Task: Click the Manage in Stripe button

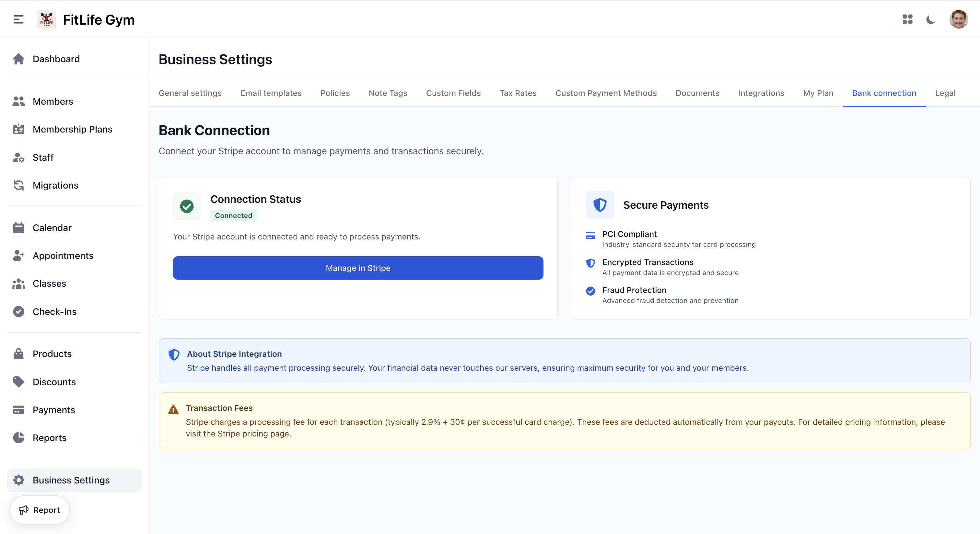Action: click(357, 268)
